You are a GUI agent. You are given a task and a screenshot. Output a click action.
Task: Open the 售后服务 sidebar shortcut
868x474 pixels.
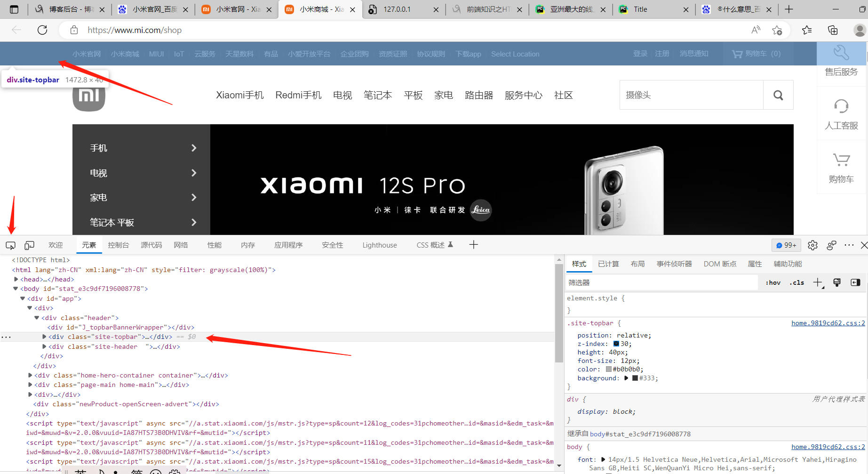[x=841, y=61]
